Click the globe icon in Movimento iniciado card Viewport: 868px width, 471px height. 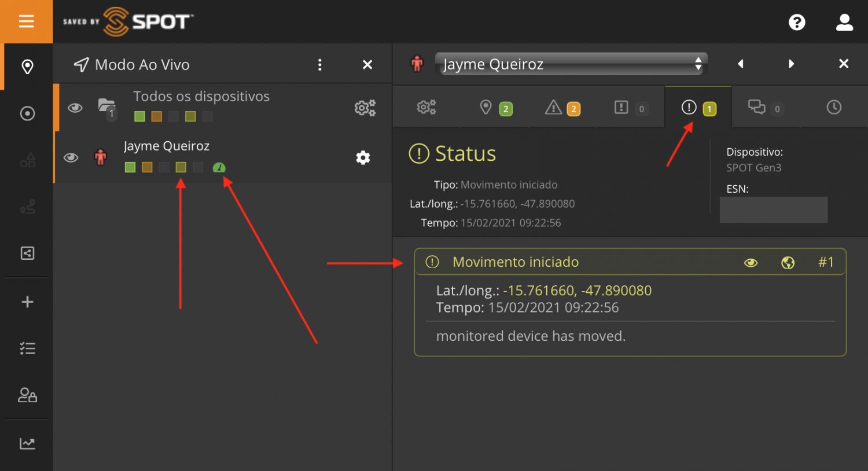click(x=788, y=263)
